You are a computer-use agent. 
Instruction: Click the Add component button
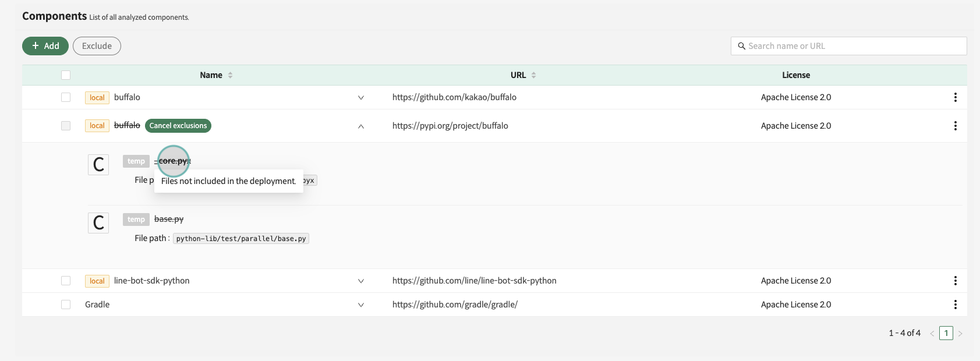click(x=45, y=46)
